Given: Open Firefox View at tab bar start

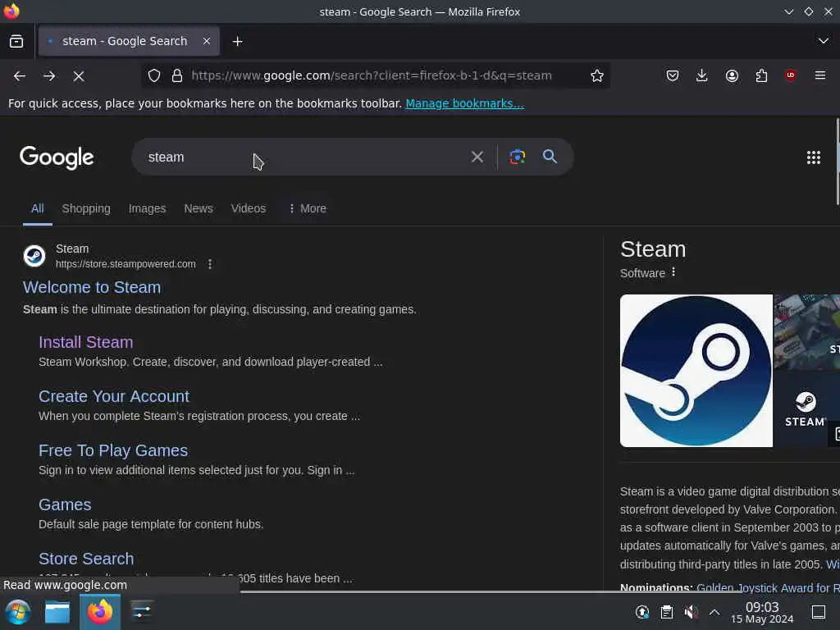Looking at the screenshot, I should click(x=16, y=41).
